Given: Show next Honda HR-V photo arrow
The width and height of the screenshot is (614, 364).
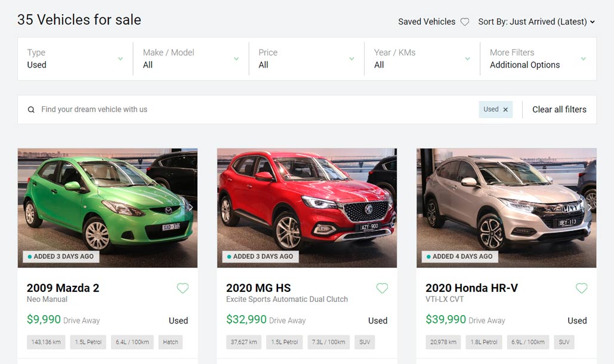Looking at the screenshot, I should tap(590, 208).
